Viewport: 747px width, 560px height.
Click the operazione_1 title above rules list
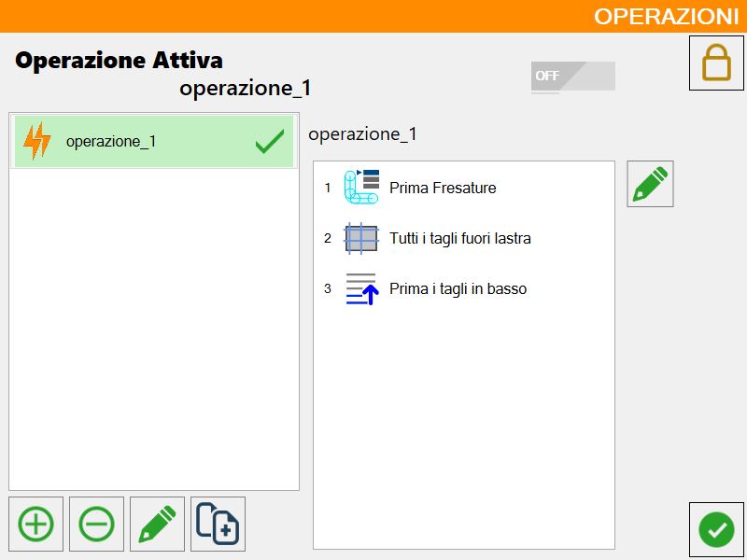pyautogui.click(x=362, y=134)
